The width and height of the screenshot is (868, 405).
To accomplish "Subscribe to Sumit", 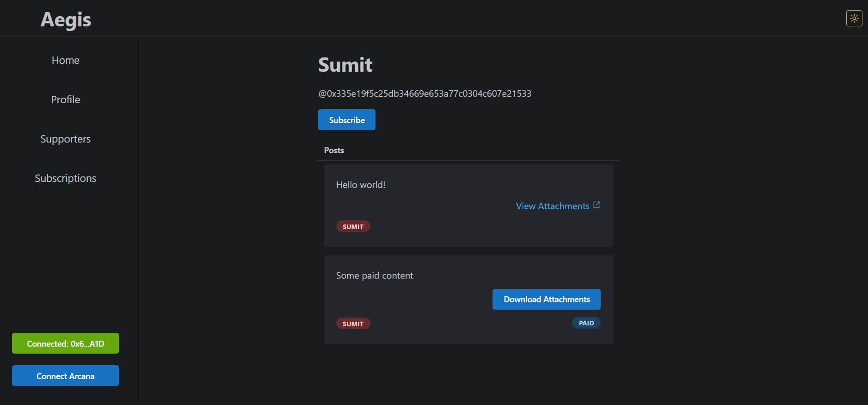I will click(346, 120).
